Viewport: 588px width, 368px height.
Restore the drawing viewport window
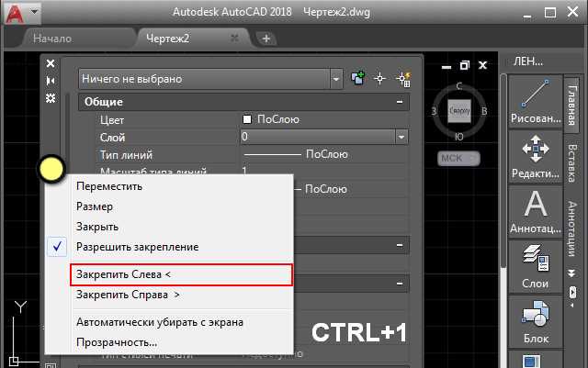pyautogui.click(x=465, y=65)
